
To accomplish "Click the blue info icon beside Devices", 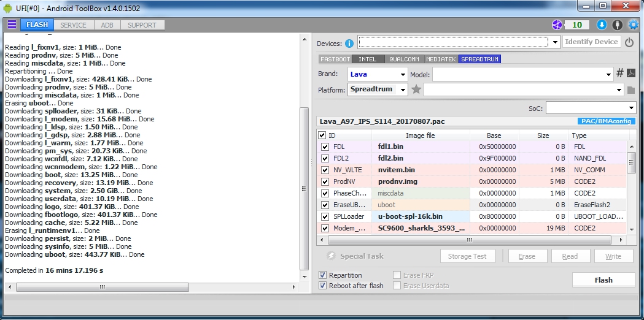I will click(x=349, y=43).
